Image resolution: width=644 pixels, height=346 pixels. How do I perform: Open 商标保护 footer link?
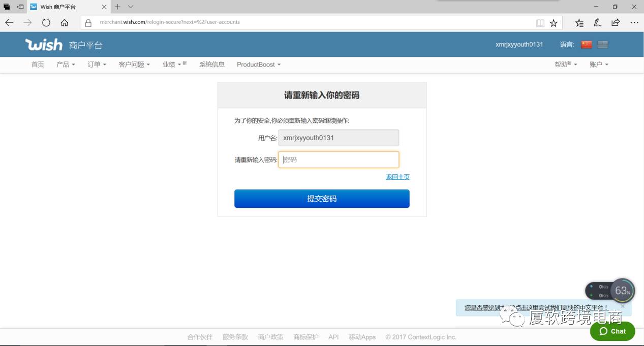coord(306,337)
